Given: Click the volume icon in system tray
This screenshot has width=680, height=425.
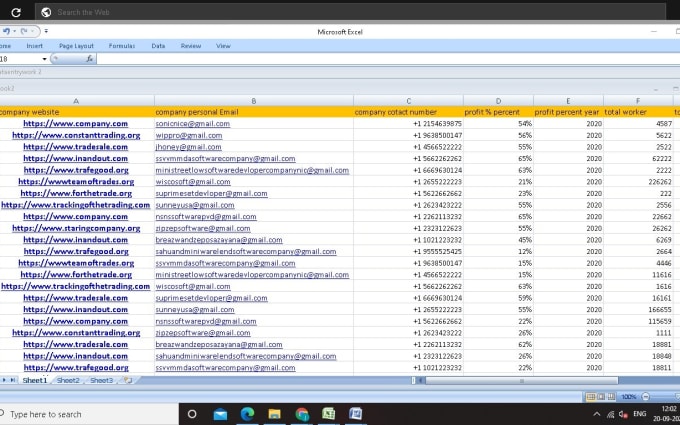Looking at the screenshot, I should point(624,414).
